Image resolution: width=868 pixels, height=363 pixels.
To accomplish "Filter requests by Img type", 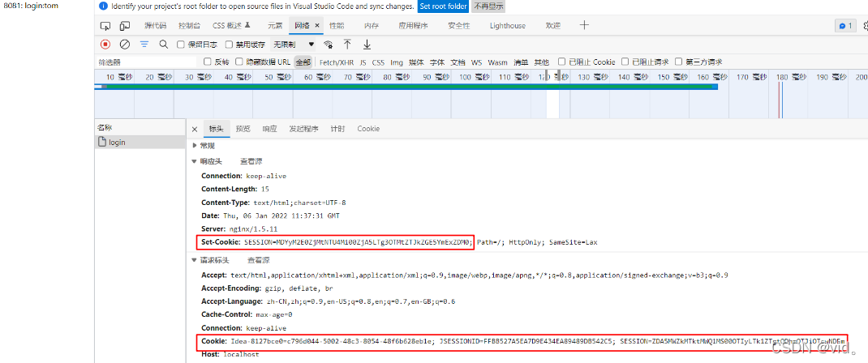I will coord(397,62).
